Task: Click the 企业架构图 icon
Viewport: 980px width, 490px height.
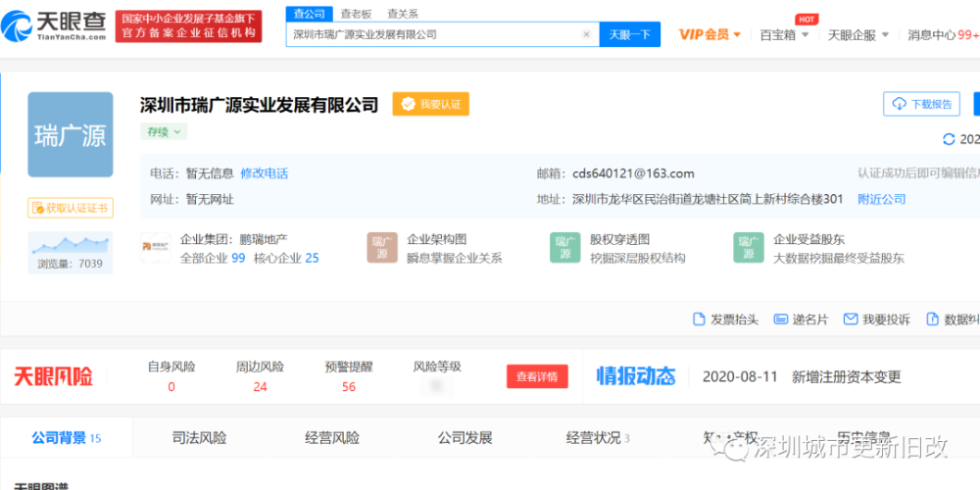Action: pyautogui.click(x=382, y=248)
